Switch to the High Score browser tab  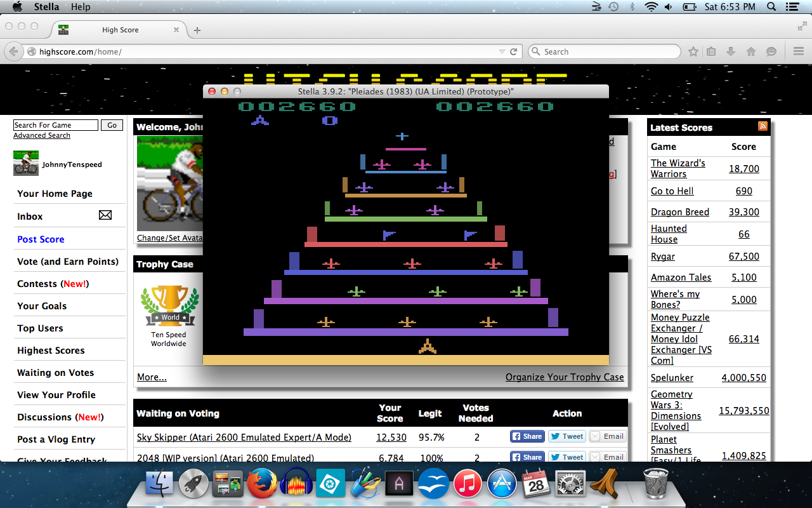click(120, 30)
